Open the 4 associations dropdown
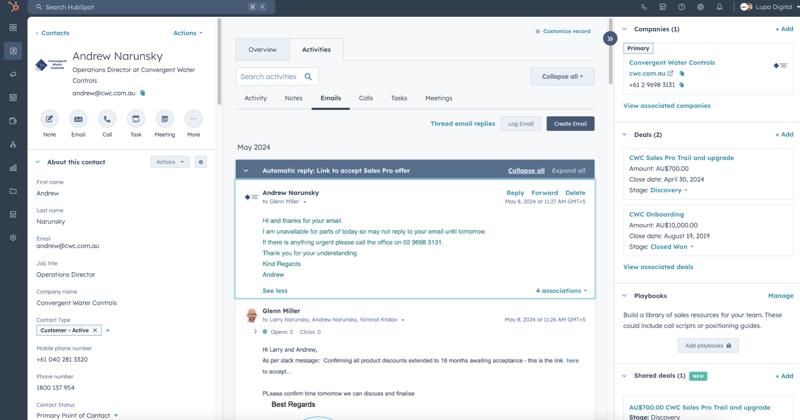This screenshot has width=800, height=420. [x=561, y=291]
